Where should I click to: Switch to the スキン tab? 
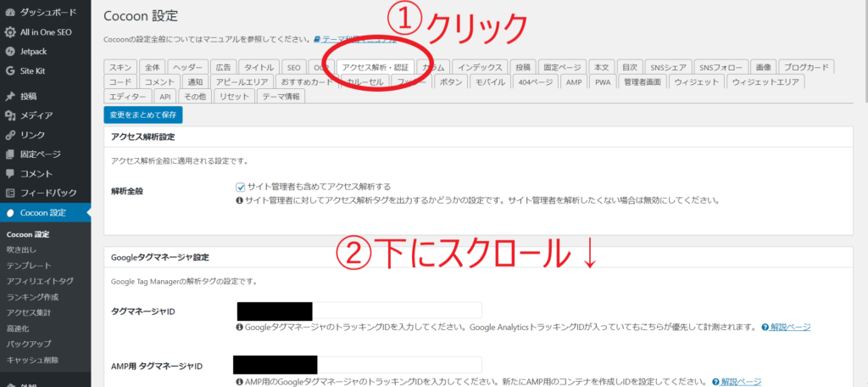[120, 67]
